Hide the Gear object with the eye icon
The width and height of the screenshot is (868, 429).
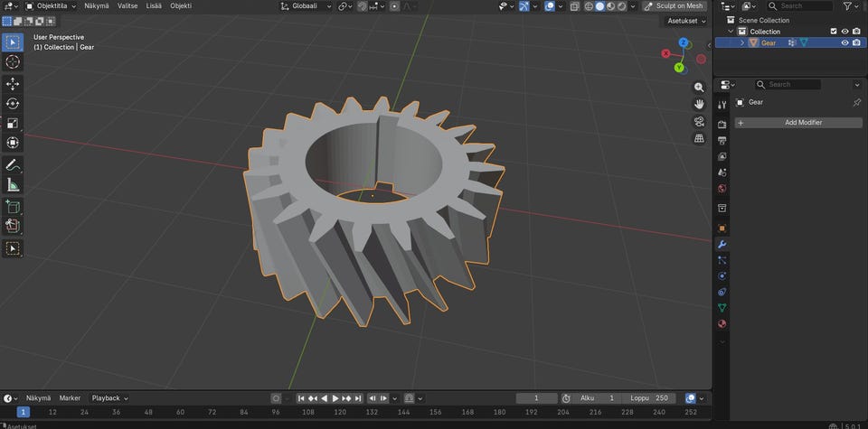click(x=844, y=42)
